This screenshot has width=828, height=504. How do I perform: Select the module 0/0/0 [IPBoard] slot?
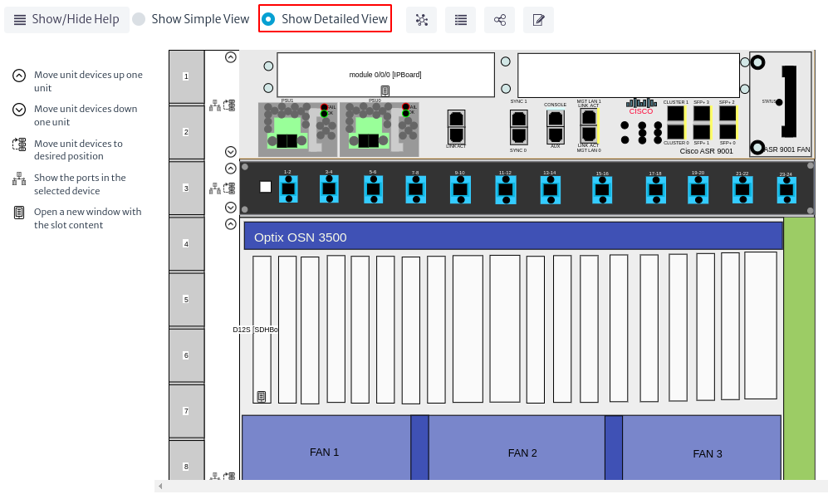(x=385, y=75)
